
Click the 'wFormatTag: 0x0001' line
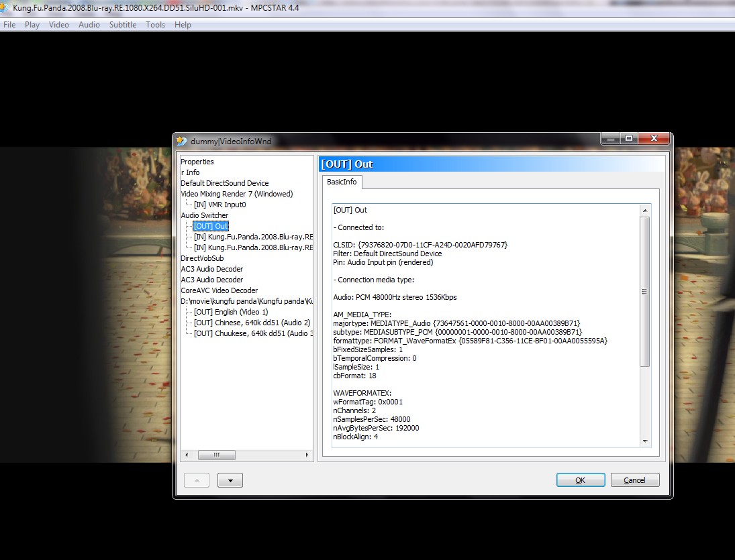368,402
